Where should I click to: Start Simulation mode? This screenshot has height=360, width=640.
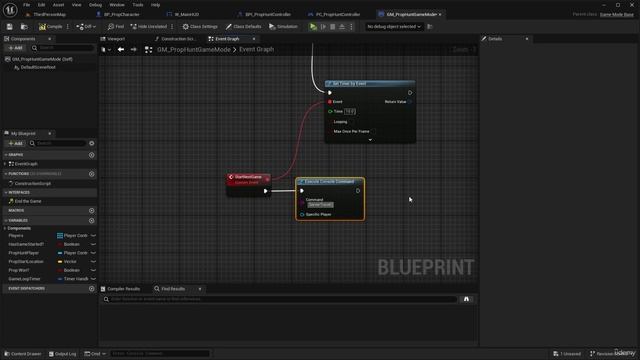[283, 27]
